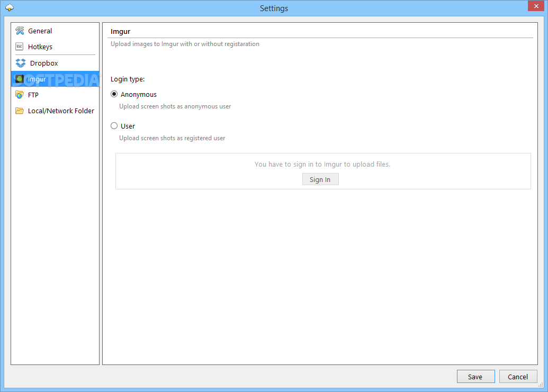Select the Anonymous login type radio
Viewport: 548px width, 392px height.
coord(114,94)
